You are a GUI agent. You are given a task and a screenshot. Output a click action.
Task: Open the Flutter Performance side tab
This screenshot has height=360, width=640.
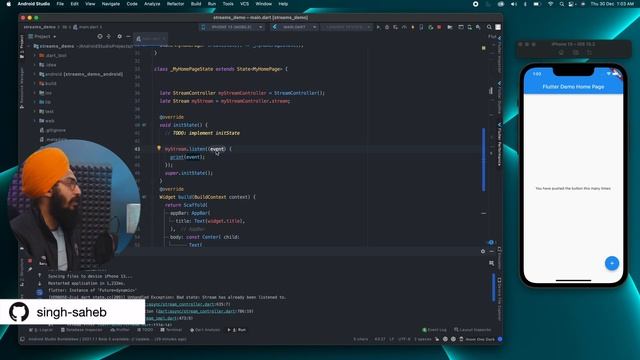[499, 144]
